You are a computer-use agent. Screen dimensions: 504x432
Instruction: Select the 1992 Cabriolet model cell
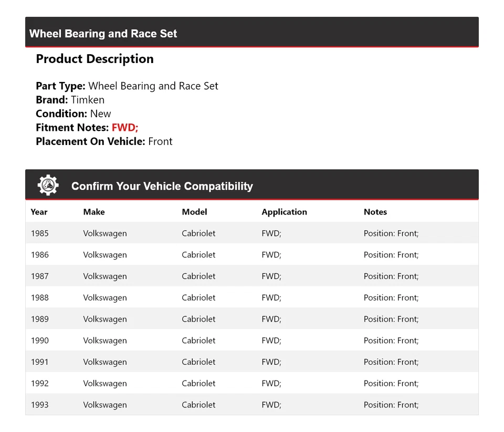198,384
